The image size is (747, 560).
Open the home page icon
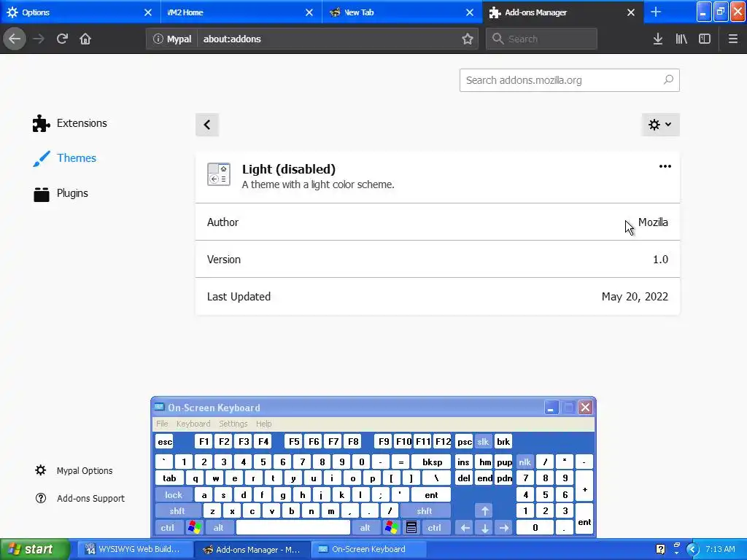[85, 39]
